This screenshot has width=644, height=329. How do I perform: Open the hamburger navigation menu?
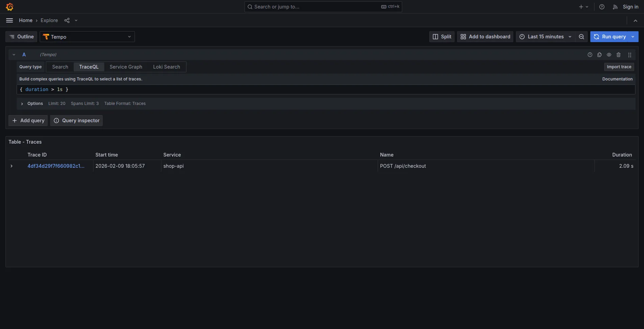pos(10,20)
